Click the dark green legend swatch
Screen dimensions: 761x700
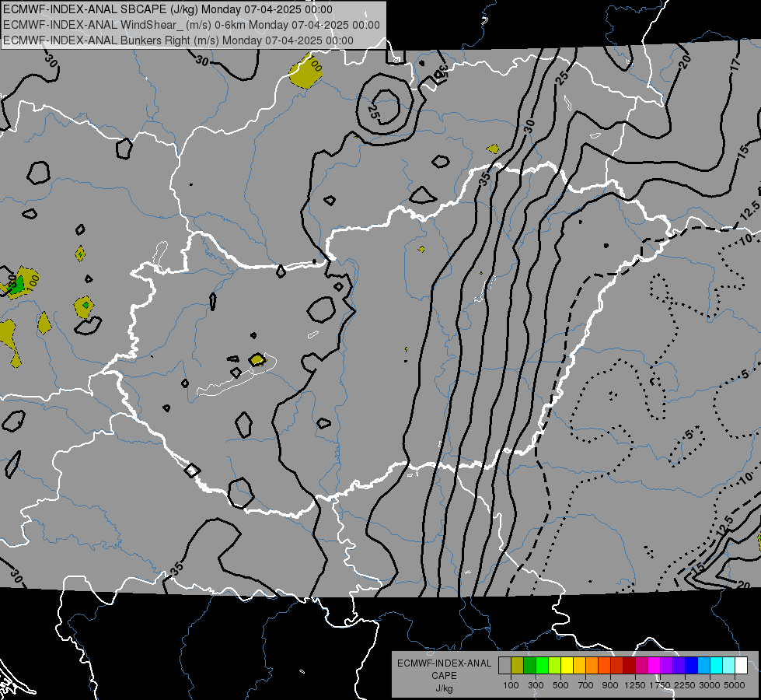coord(529,666)
